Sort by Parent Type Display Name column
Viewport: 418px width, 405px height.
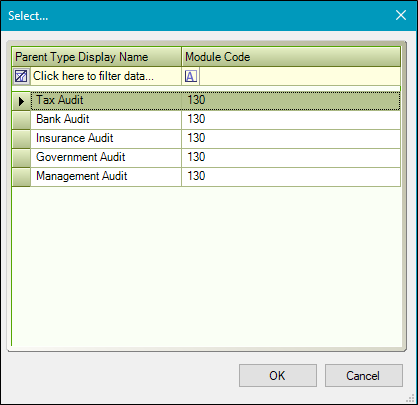(97, 57)
